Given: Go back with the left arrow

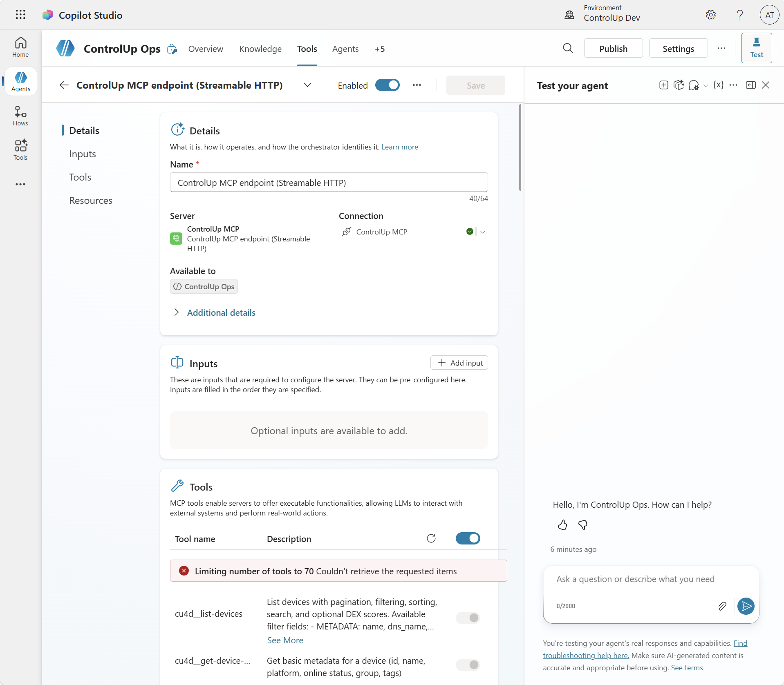Looking at the screenshot, I should point(64,85).
